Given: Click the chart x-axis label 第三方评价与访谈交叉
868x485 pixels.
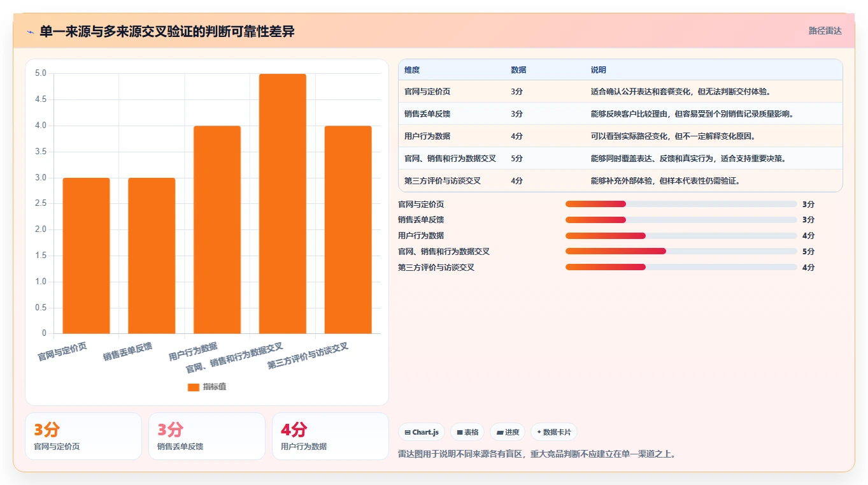Looking at the screenshot, I should pos(308,356).
